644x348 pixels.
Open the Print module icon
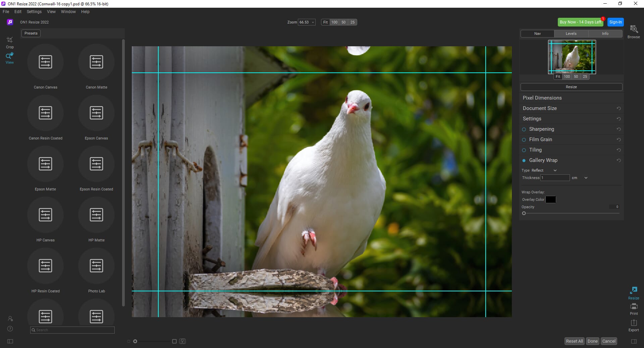tap(634, 309)
